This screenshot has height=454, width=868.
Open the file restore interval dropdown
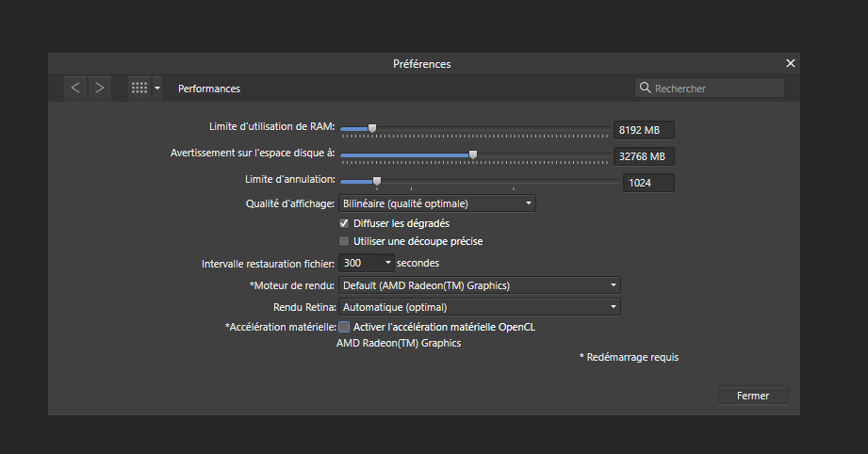367,263
